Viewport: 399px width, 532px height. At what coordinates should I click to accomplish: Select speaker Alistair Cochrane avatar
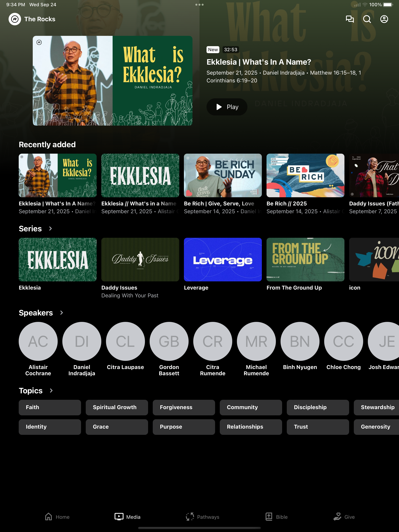(38, 341)
